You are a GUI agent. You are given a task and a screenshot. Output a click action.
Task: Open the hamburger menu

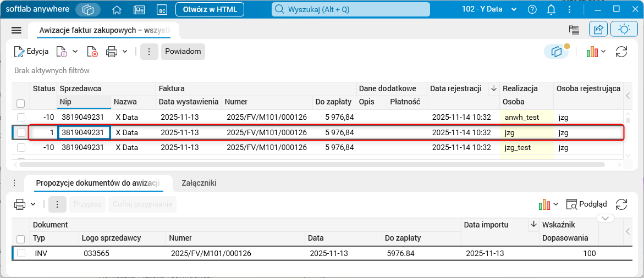point(16,30)
